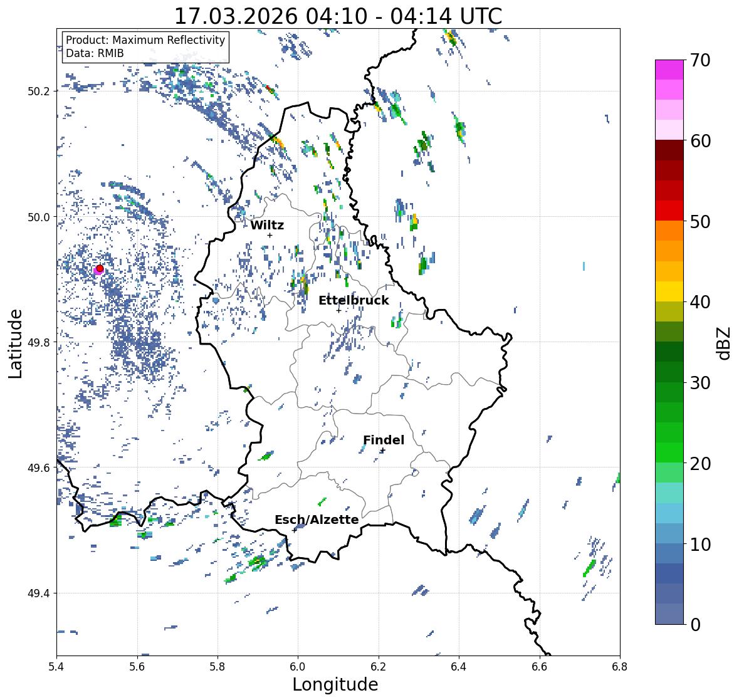The image size is (739, 700).
Task: Click the Product: Maximum Reflectivity text
Action: click(x=145, y=40)
